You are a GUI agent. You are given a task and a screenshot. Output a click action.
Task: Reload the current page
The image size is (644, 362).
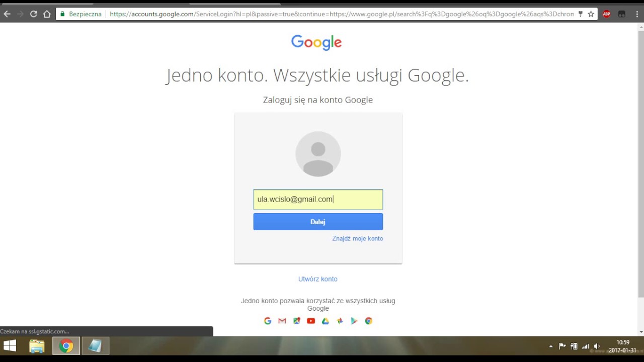pos(33,14)
